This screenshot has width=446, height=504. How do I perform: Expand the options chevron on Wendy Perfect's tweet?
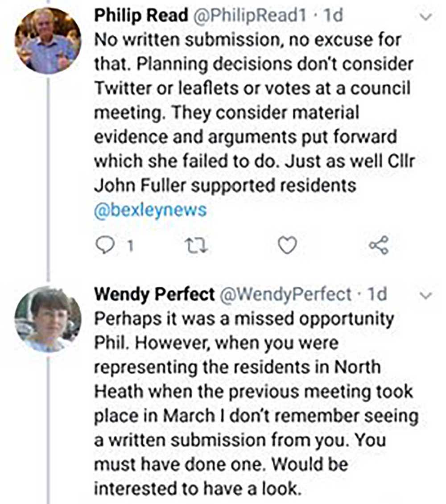426,295
